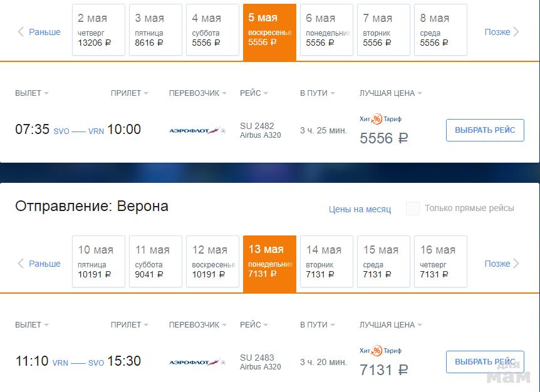Select the 3 May Friday date tab
The width and height of the screenshot is (540, 392).
(155, 30)
